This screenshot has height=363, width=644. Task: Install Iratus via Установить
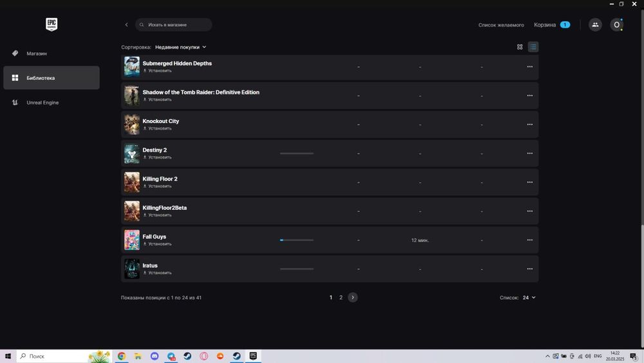[157, 273]
